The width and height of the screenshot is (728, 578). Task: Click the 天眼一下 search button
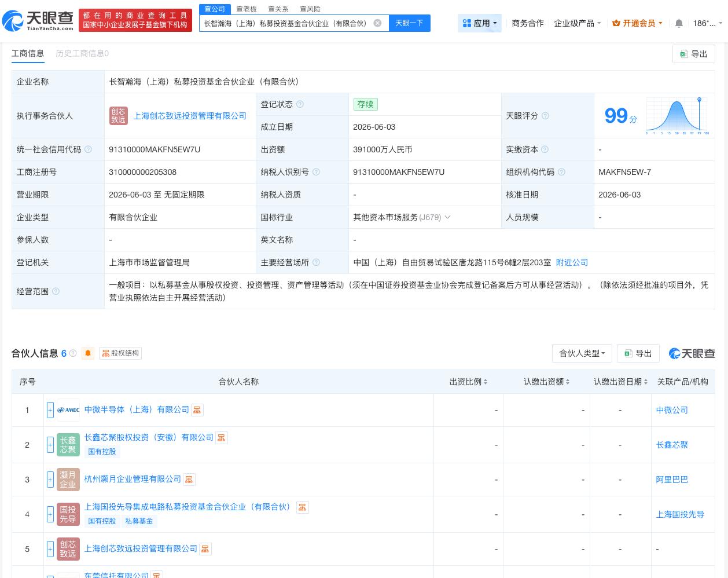(409, 23)
